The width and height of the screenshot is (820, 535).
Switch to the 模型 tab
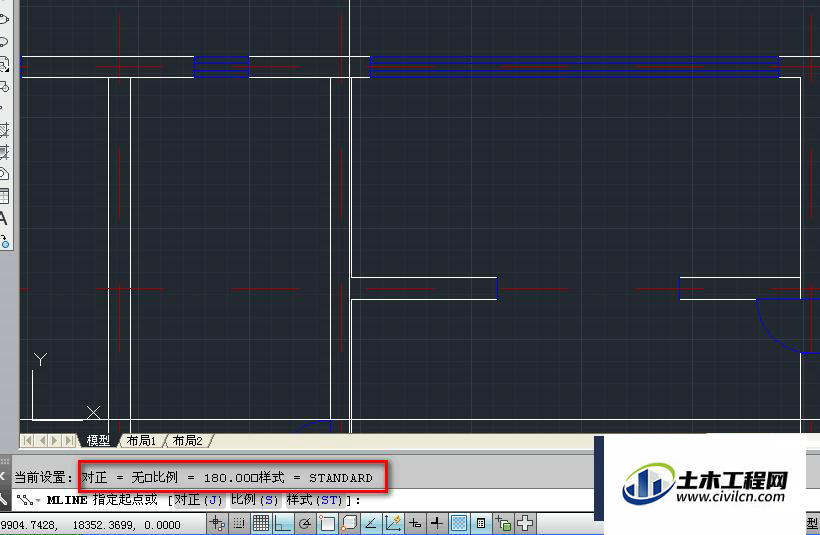pyautogui.click(x=98, y=441)
